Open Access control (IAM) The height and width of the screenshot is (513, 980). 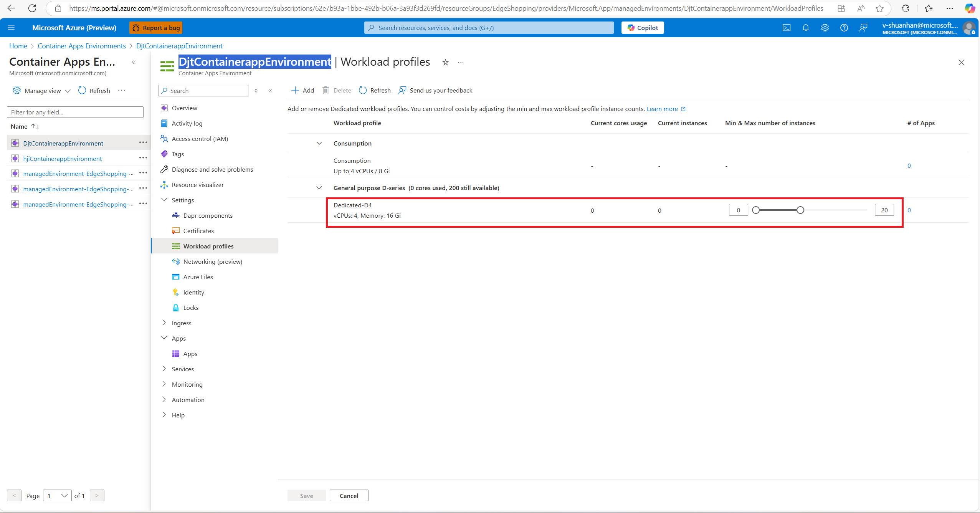click(x=200, y=139)
